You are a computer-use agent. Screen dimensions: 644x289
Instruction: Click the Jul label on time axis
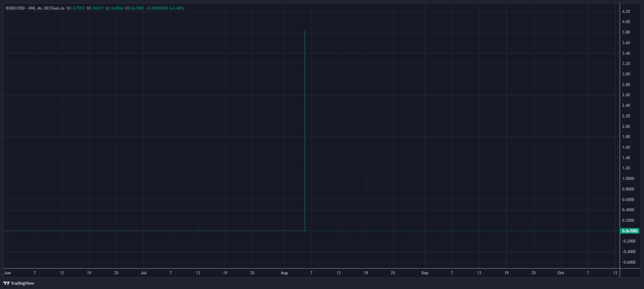(143, 273)
